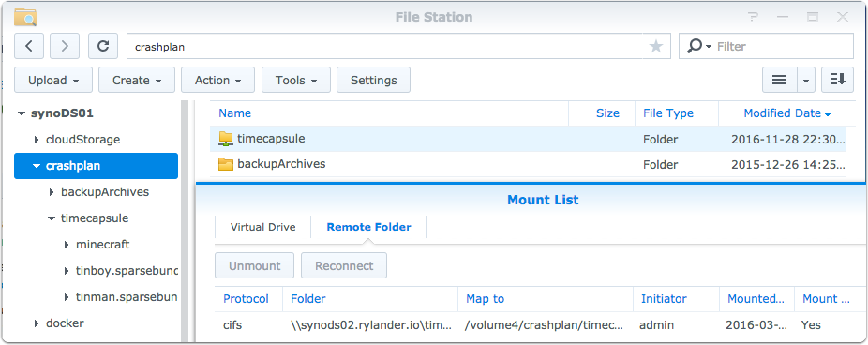Switch to list view with lines icon
The image size is (868, 345).
click(x=780, y=81)
